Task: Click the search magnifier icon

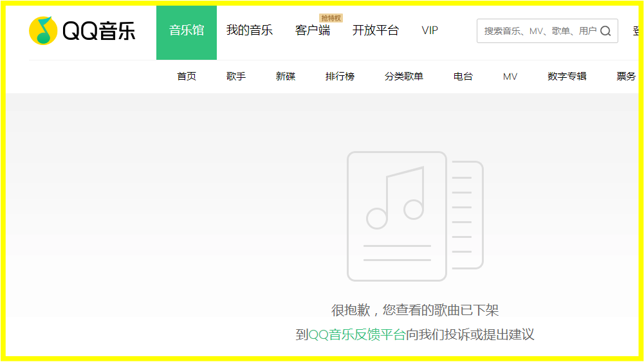Action: point(605,31)
